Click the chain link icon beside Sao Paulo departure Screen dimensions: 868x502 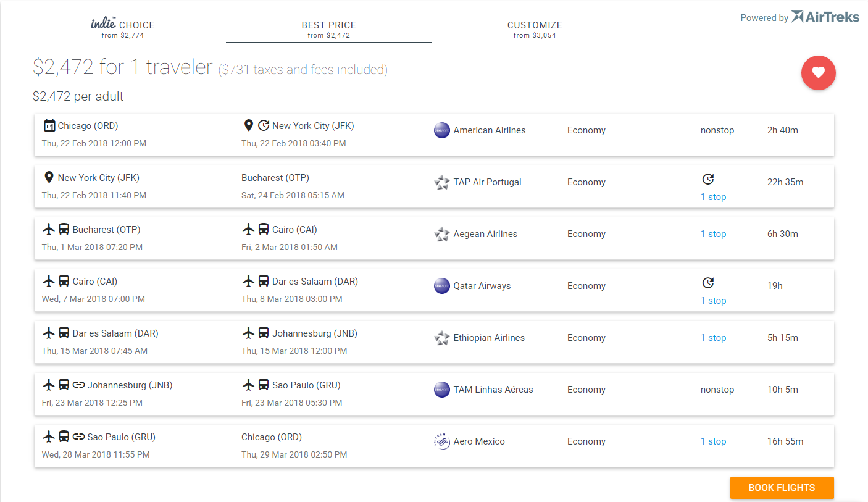(x=78, y=437)
